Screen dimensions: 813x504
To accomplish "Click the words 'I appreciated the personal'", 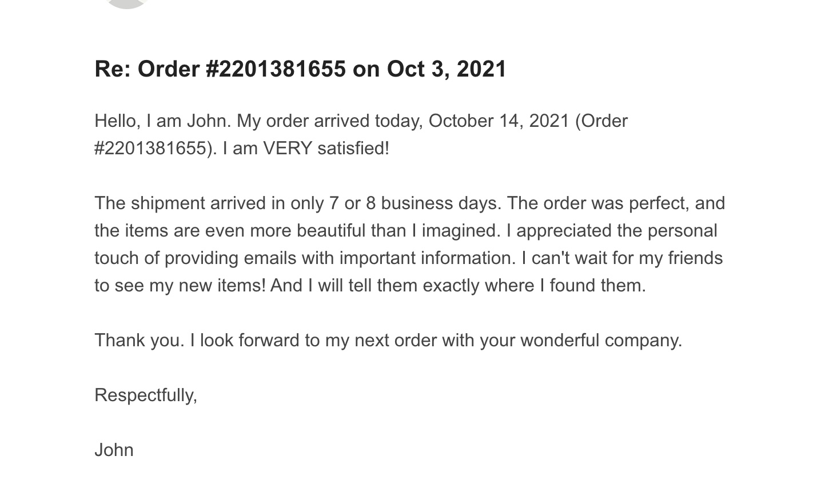I will pos(612,231).
